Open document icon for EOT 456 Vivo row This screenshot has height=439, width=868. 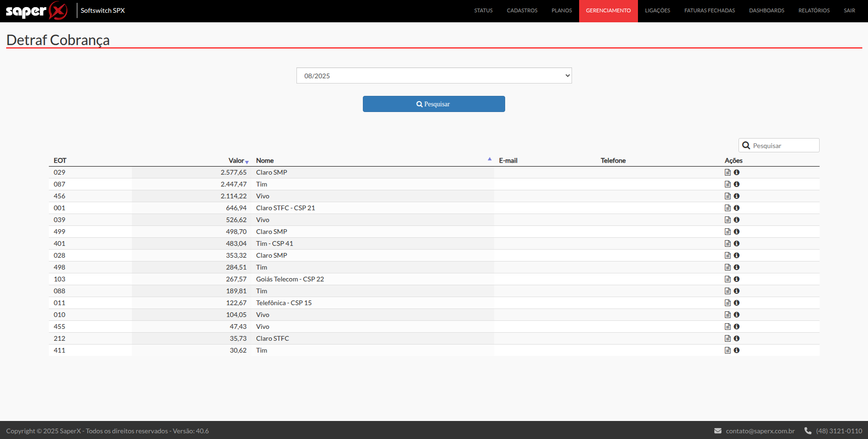pos(728,196)
